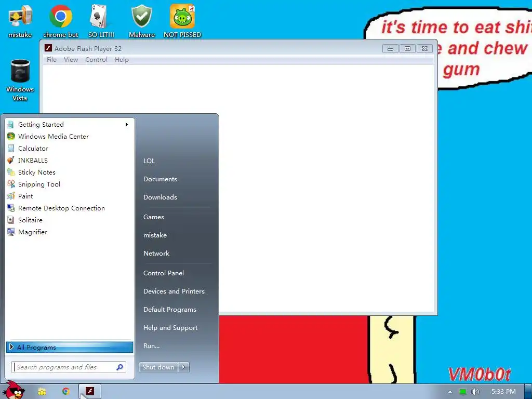Open the Malware shield desktop icon
The width and height of the screenshot is (532, 399).
(x=142, y=21)
